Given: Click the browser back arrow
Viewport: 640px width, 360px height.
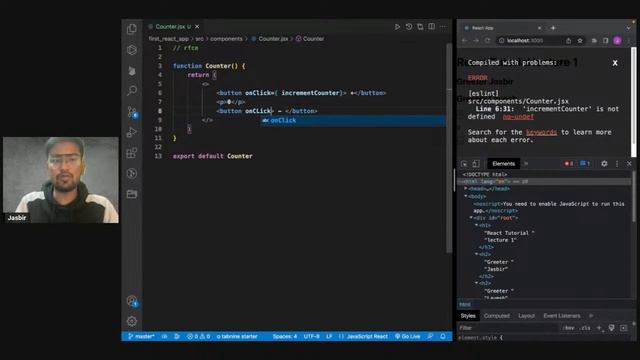Looking at the screenshot, I should pos(464,41).
